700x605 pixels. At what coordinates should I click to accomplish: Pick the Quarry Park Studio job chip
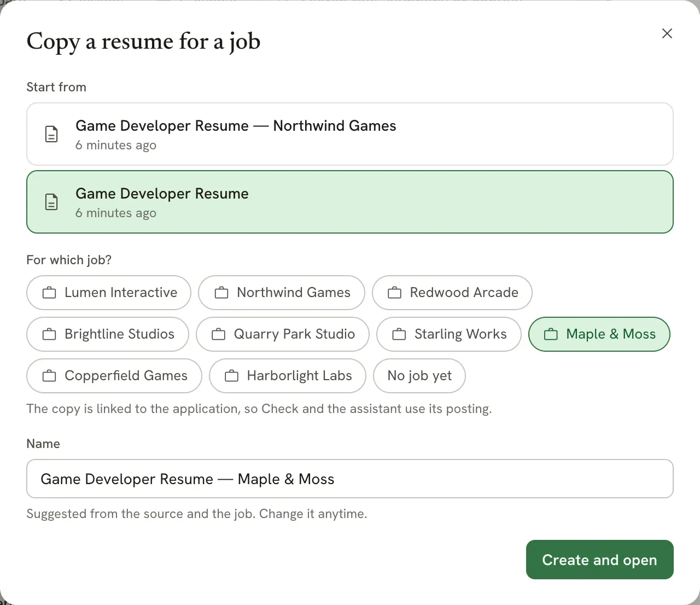[283, 334]
